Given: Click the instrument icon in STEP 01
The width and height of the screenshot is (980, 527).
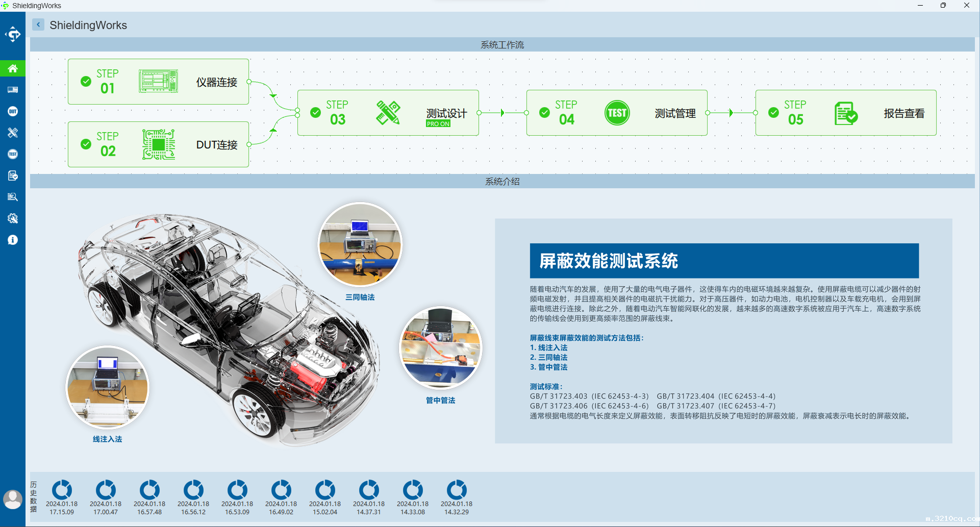Looking at the screenshot, I should (158, 81).
